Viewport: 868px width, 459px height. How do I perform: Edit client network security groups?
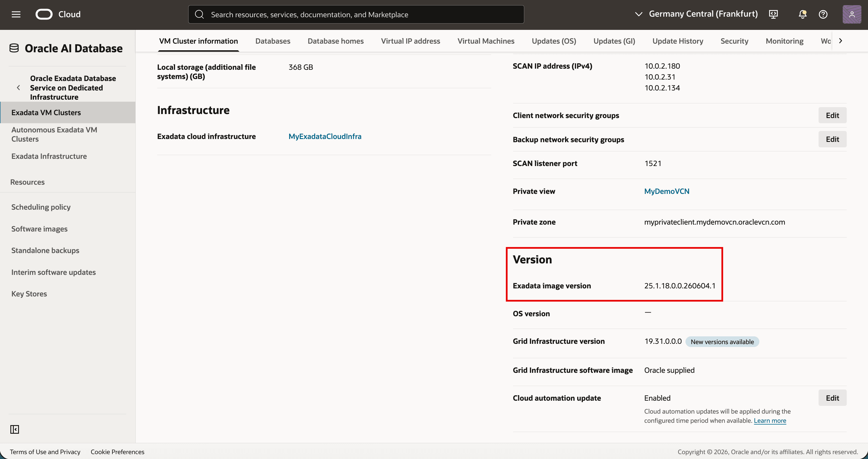tap(832, 115)
